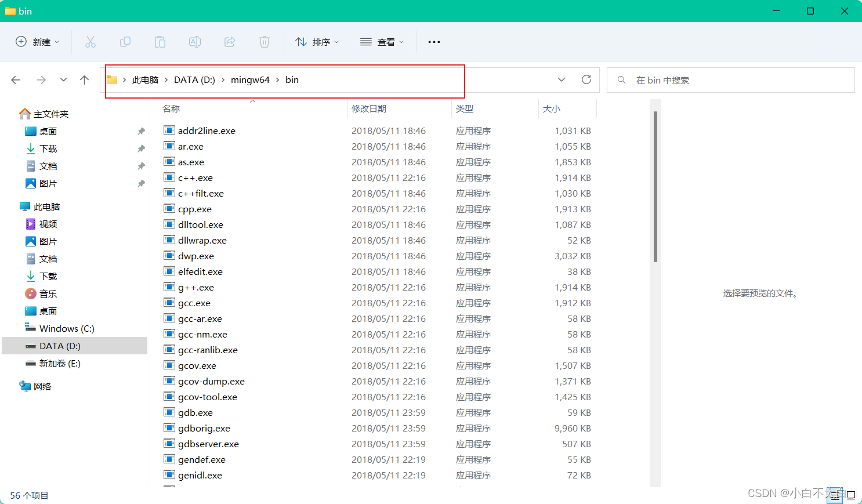Expand recent locations chevron
The width and height of the screenshot is (862, 504).
(63, 80)
